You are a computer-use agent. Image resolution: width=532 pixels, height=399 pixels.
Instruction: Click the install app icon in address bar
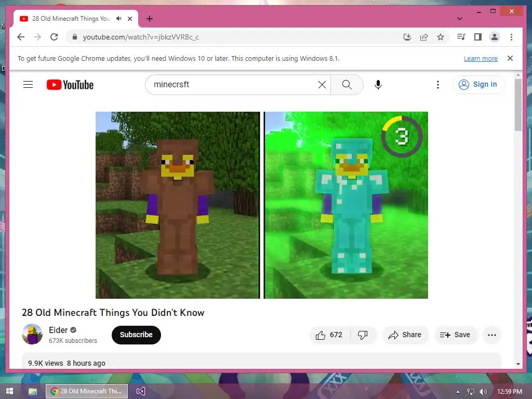click(x=407, y=37)
